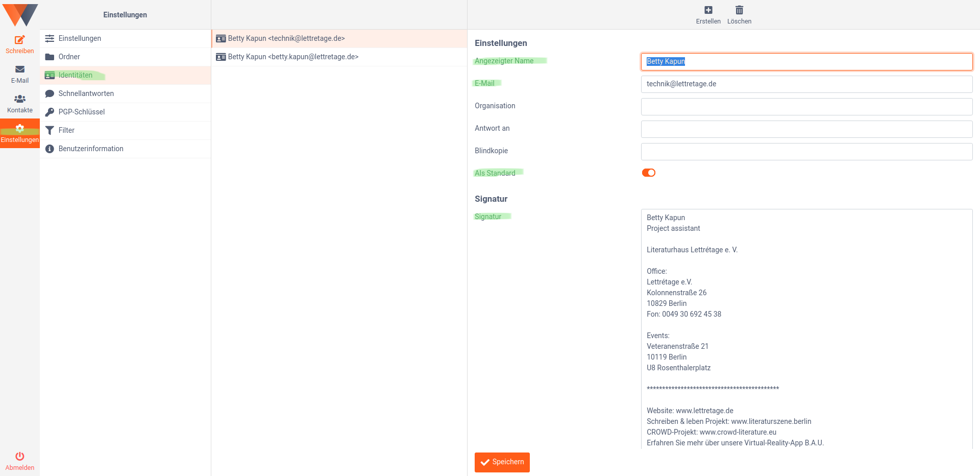This screenshot has height=476, width=980.
Task: Click the Erstellen plus icon
Action: (x=708, y=10)
